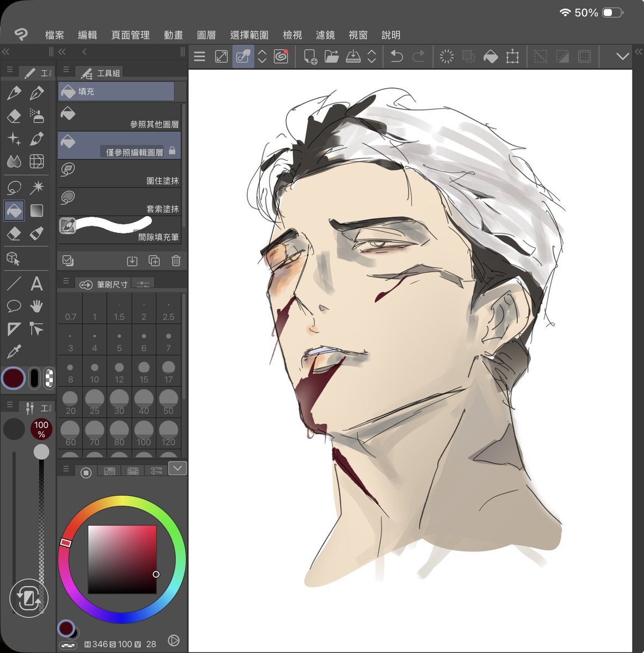The image size is (644, 653).
Task: Click Save icon in command bar
Action: (354, 56)
